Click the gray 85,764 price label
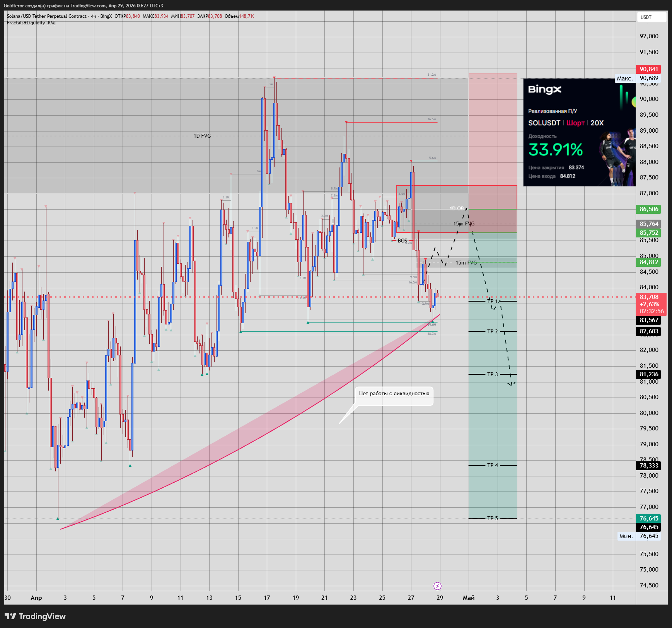This screenshot has width=672, height=628. coord(648,224)
